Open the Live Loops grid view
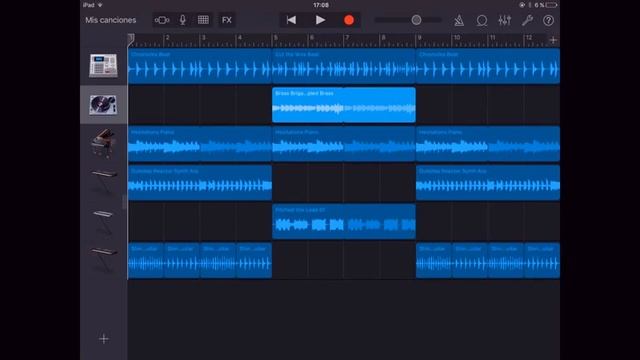Screen dimensions: 640x360 point(203,20)
